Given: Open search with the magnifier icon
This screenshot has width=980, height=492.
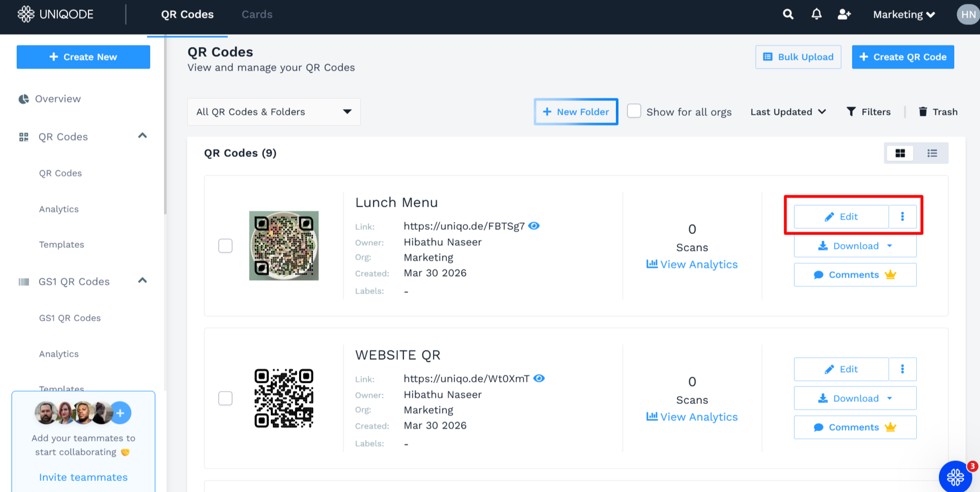Looking at the screenshot, I should 788,14.
